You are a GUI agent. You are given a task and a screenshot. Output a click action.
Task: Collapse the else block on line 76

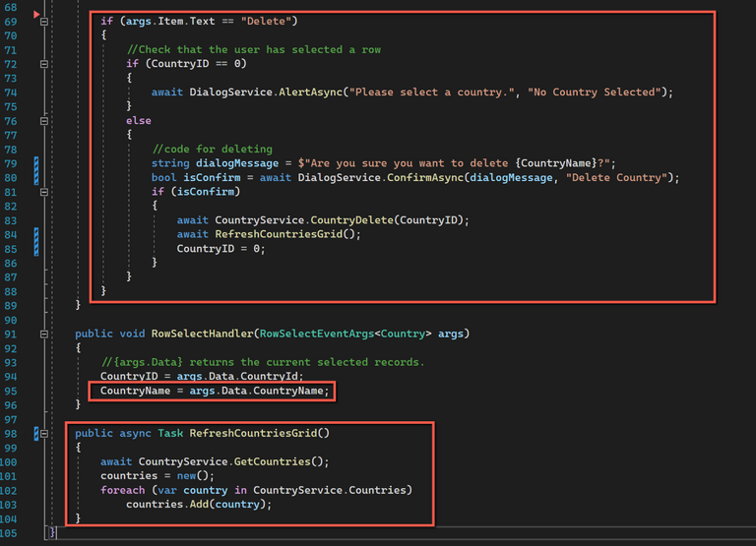44,121
